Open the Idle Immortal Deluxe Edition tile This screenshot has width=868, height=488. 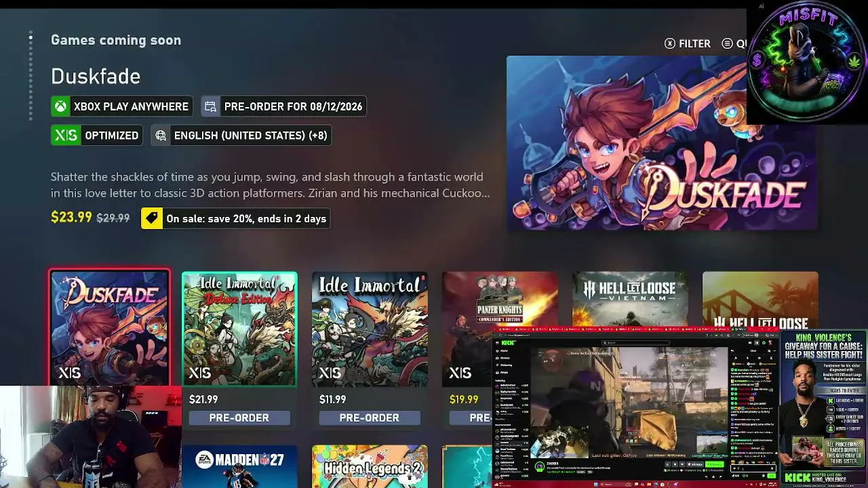[239, 329]
